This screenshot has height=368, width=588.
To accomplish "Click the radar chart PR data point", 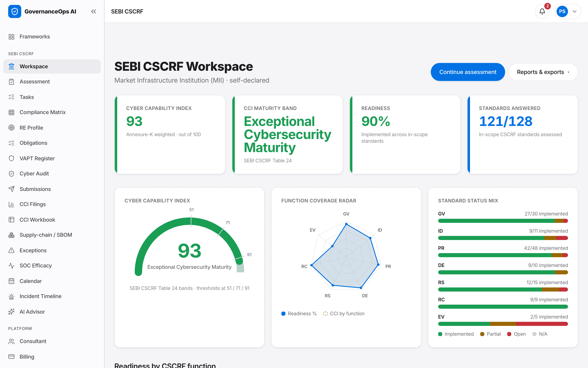I will coord(378,265).
